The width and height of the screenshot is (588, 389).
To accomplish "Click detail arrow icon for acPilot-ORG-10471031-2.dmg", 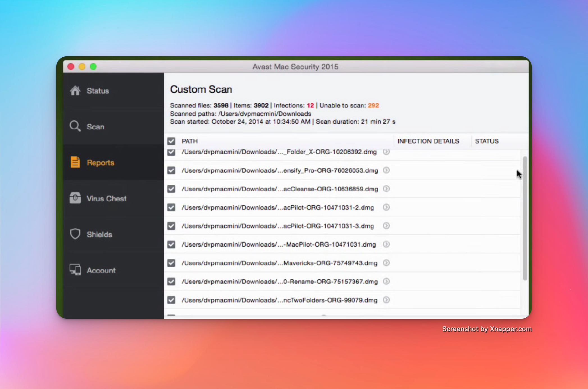I will 386,207.
